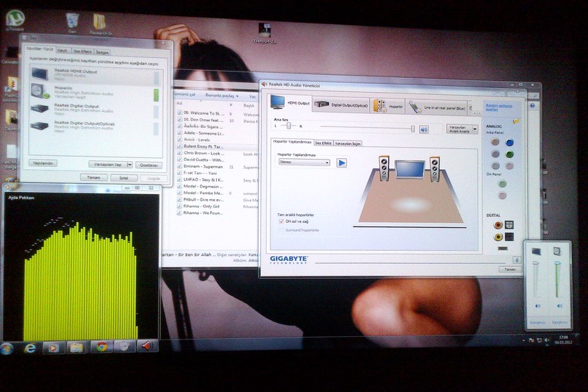
Task: Open the İletişim tab in Ses dialog
Action: 101,52
